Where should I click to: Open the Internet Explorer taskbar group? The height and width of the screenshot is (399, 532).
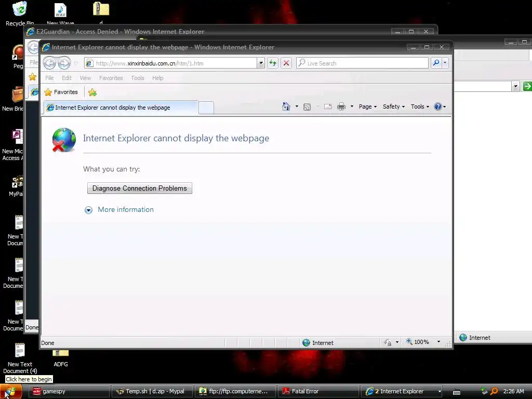402,391
